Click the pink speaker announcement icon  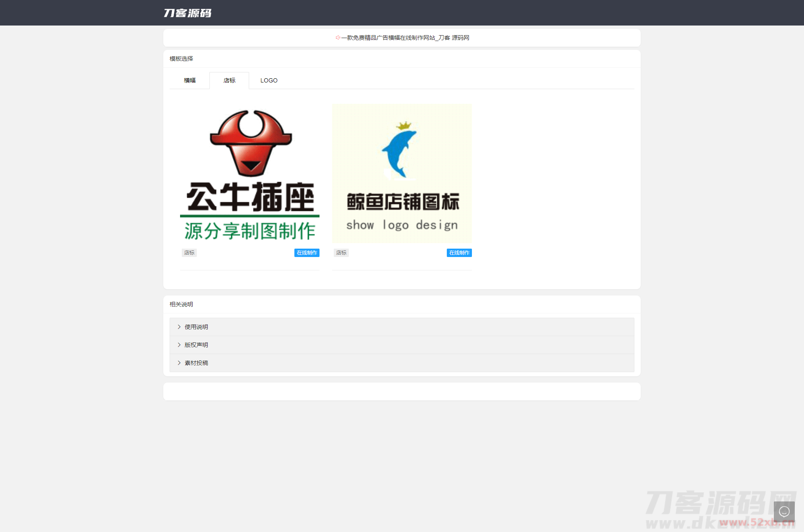tap(338, 38)
